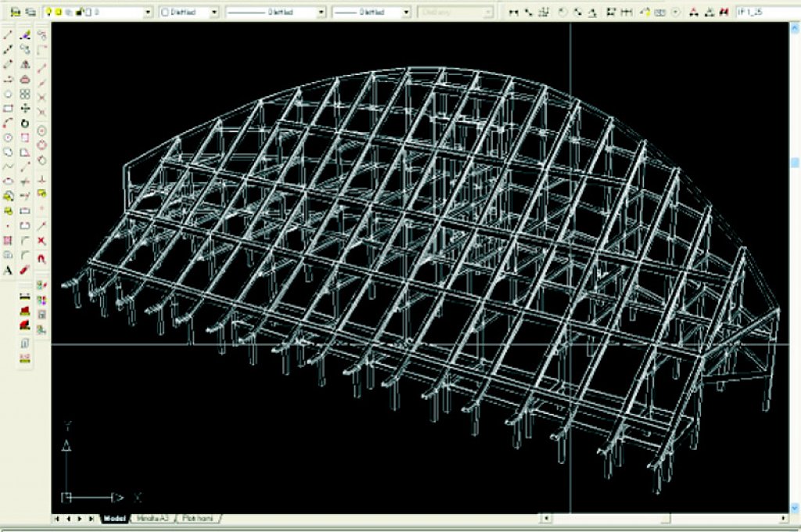801x532 pixels.
Task: Click the vertical scrollbar down arrow
Action: pos(795,508)
